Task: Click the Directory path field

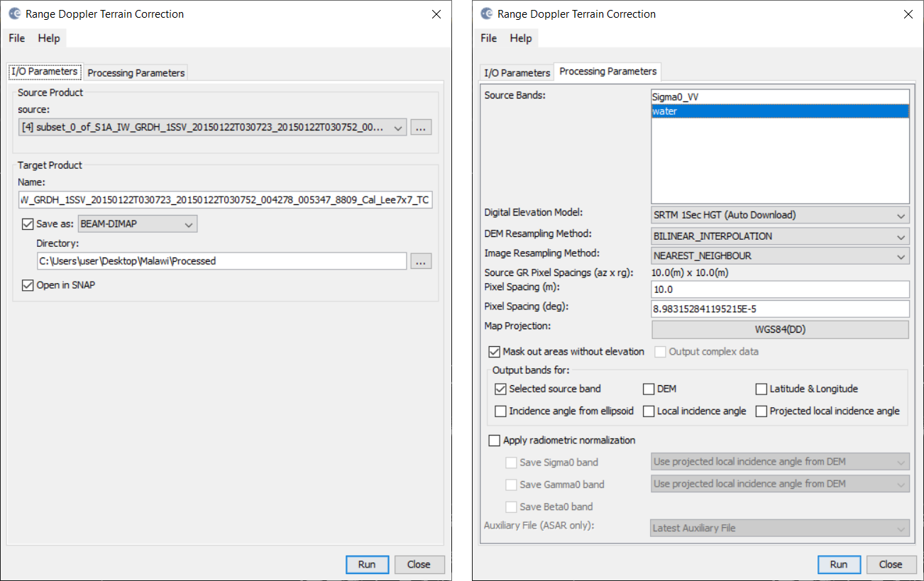Action: 222,261
